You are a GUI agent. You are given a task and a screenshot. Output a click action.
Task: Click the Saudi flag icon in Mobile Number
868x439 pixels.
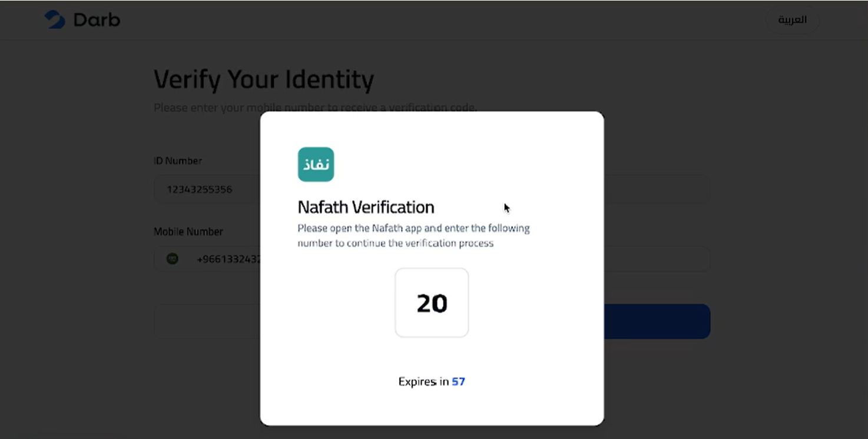[x=172, y=258]
